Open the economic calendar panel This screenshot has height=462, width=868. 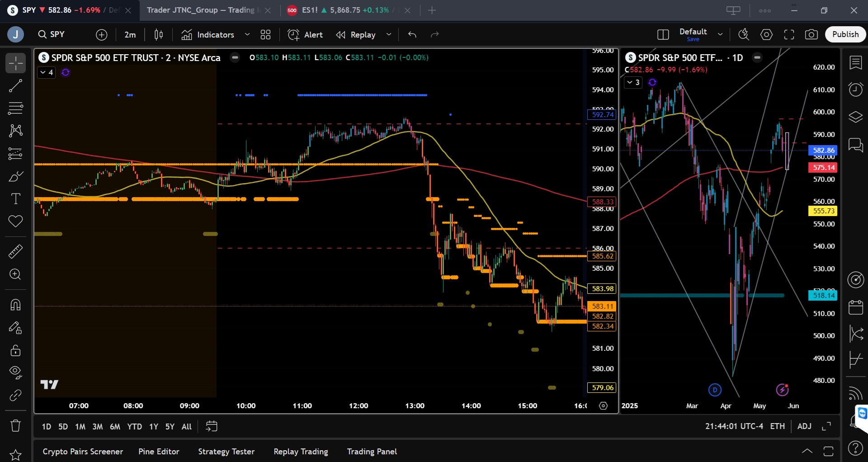(855, 307)
